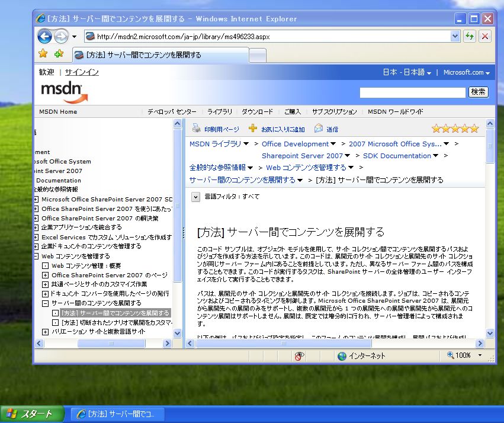The width and height of the screenshot is (504, 423).
Task: Click the Add to Favorites star-plus icon
Action: point(59,54)
